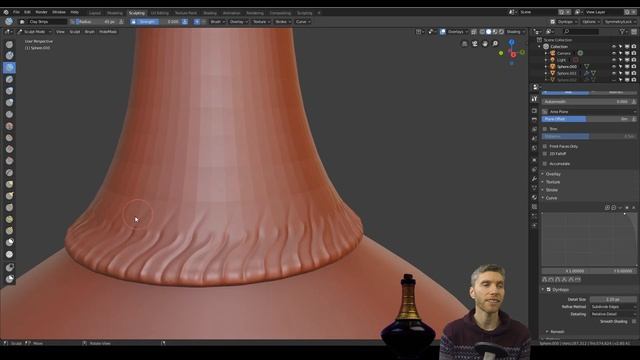Open the header Stroke settings popover
The width and height of the screenshot is (640, 360).
(x=282, y=22)
